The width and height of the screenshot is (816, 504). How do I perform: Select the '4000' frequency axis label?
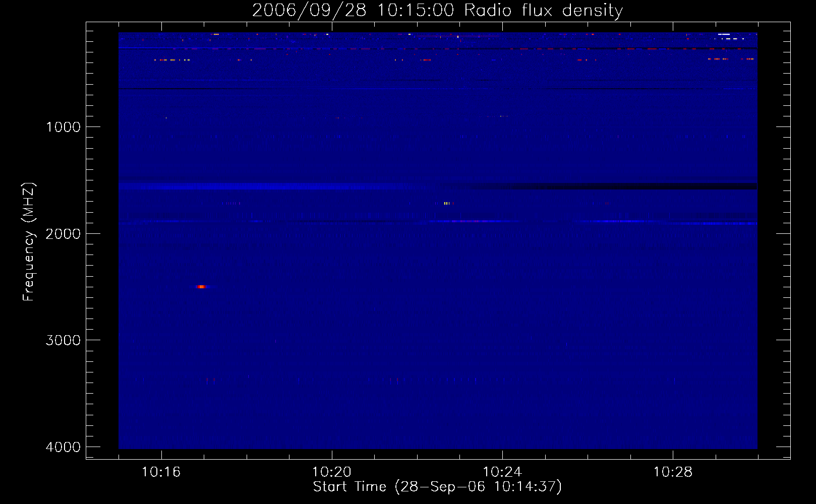tap(63, 447)
